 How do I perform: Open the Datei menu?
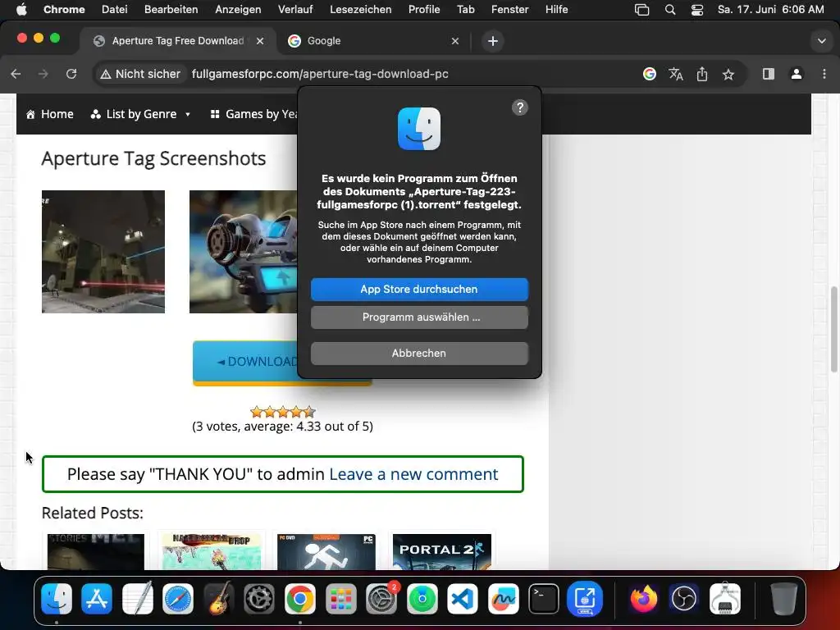coord(115,10)
